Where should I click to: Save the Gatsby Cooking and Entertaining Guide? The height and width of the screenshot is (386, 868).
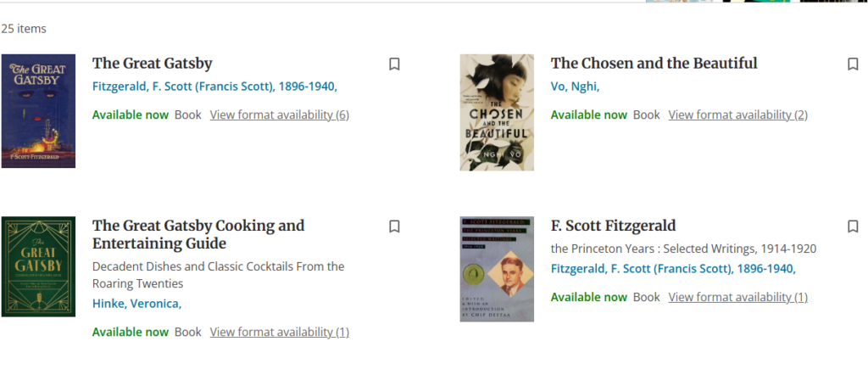tap(394, 227)
